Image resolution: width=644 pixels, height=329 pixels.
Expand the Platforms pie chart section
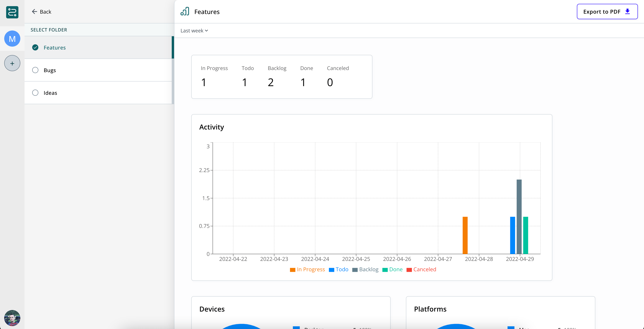[430, 309]
